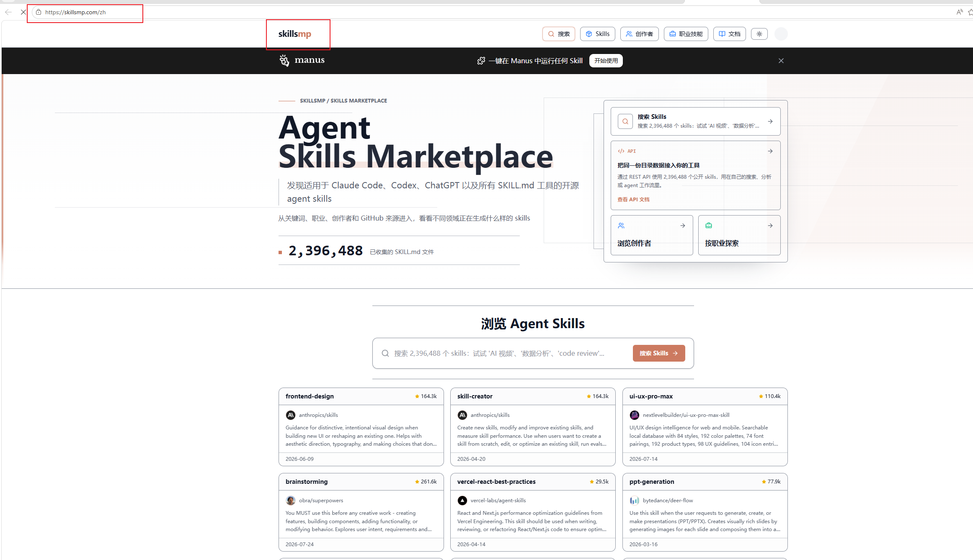Click the 浏览 Agent Skills heading
This screenshot has width=973, height=560.
[533, 324]
